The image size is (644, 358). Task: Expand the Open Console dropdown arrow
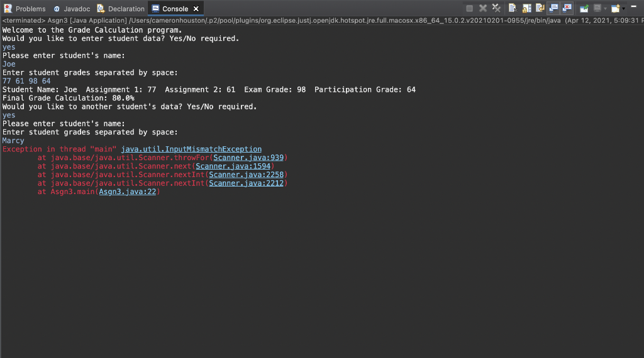click(623, 9)
